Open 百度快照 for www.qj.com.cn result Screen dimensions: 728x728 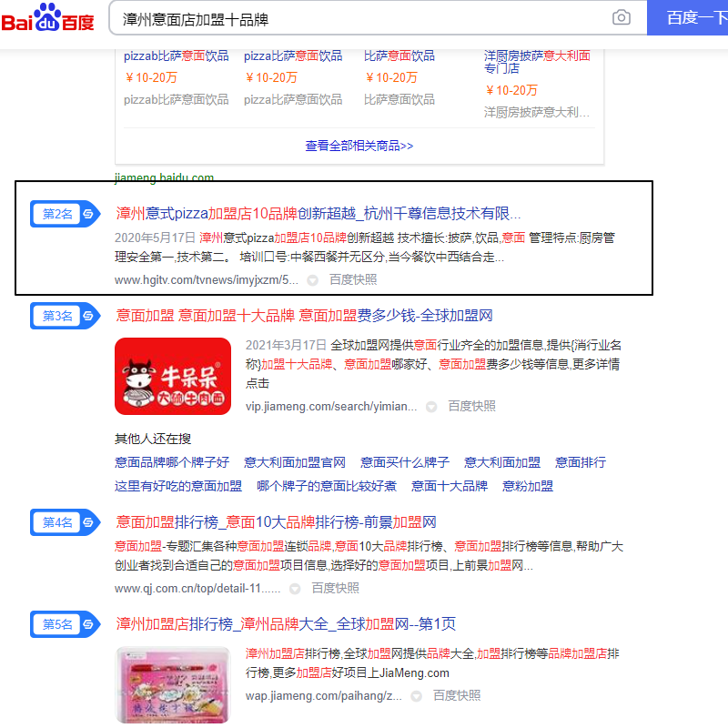pos(335,588)
